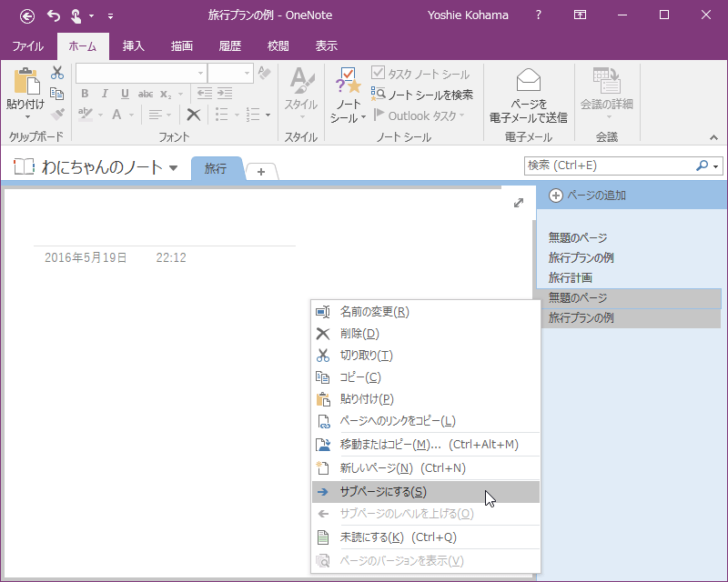
Task: Toggle touch/mouse mode icon
Action: pos(76,16)
